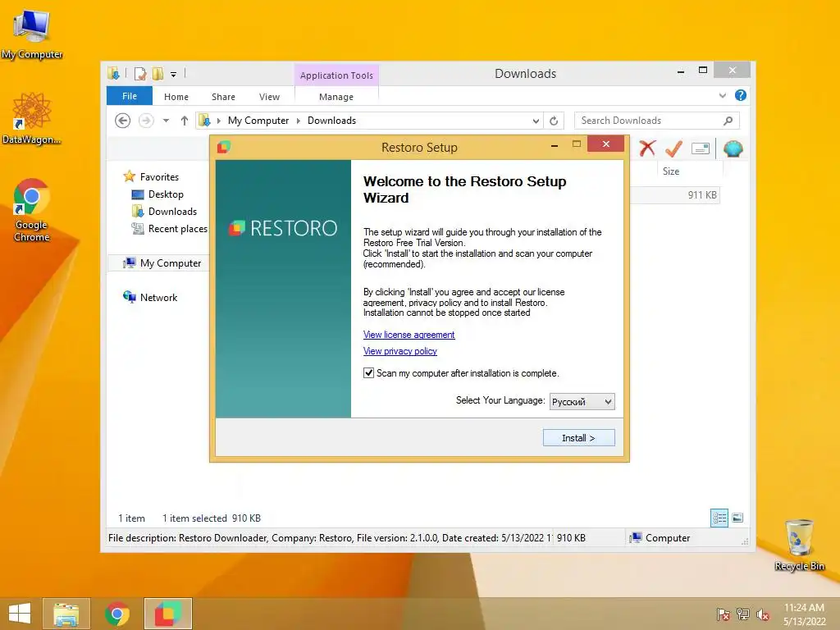The image size is (840, 630).
Task: Open the View ribbon tab
Action: (x=269, y=97)
